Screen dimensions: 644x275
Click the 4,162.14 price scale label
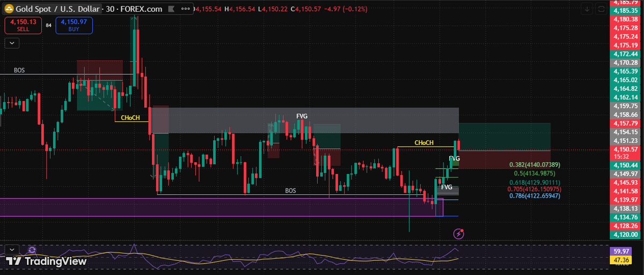point(627,97)
